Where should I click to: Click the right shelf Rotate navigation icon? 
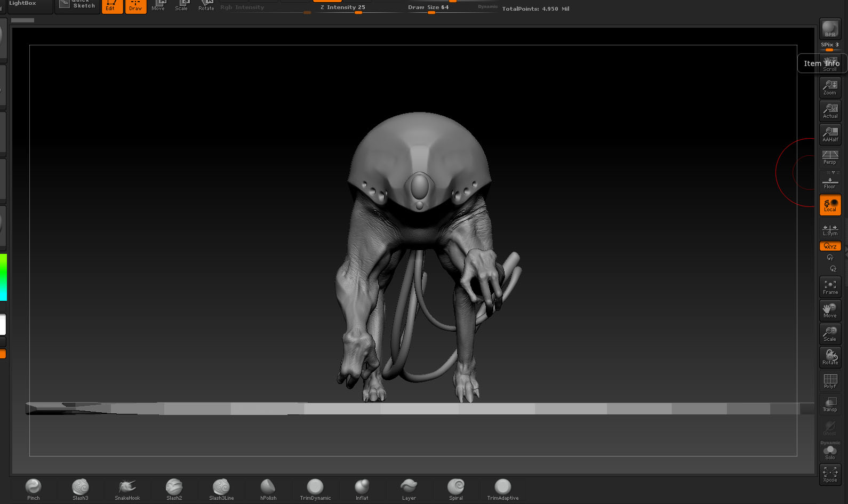pyautogui.click(x=830, y=358)
